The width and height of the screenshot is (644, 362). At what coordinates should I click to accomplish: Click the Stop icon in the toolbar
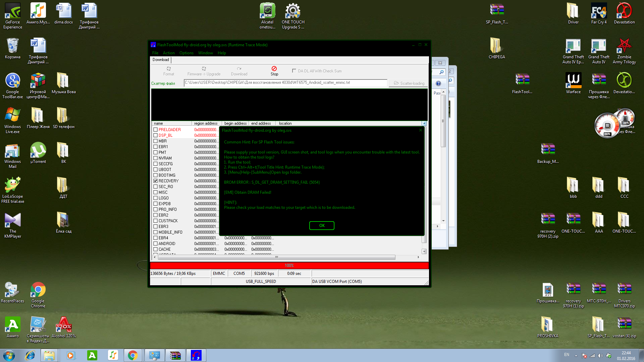(x=274, y=69)
